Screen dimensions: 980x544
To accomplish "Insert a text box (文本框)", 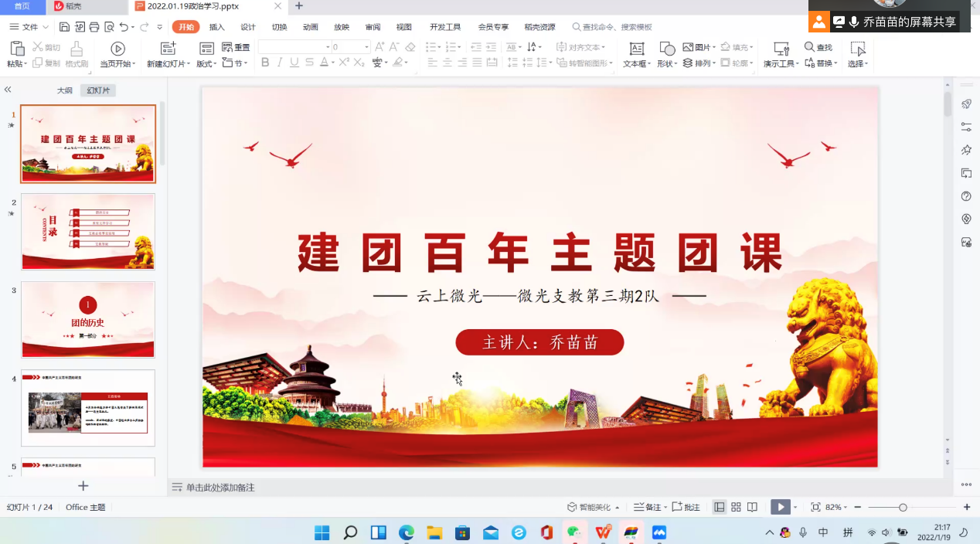I will point(637,50).
